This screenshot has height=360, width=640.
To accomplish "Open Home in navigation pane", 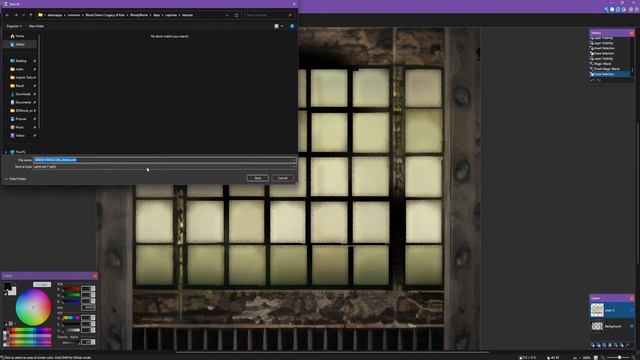I will click(x=17, y=36).
